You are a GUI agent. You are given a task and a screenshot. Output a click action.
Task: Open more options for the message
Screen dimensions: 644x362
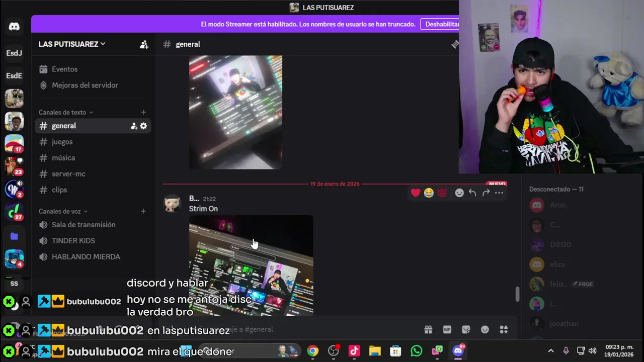pyautogui.click(x=499, y=193)
